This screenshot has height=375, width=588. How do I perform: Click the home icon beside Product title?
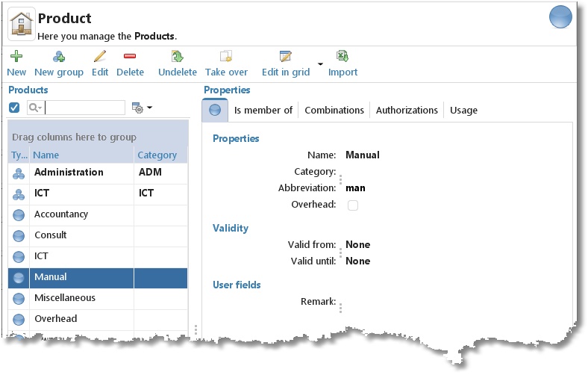pos(22,24)
